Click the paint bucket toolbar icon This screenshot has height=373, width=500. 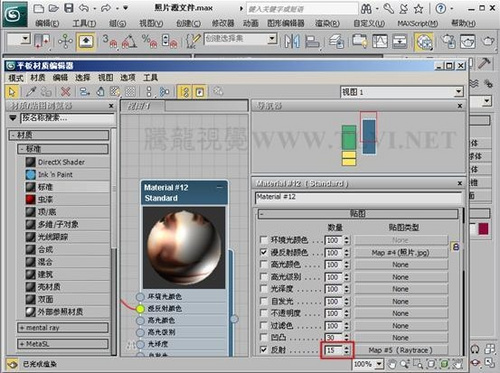(100, 92)
